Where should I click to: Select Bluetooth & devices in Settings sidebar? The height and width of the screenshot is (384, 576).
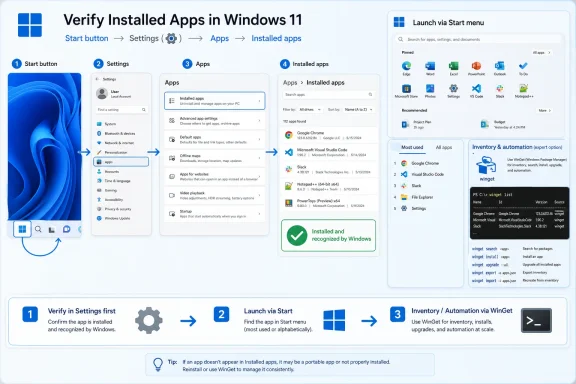click(x=121, y=133)
